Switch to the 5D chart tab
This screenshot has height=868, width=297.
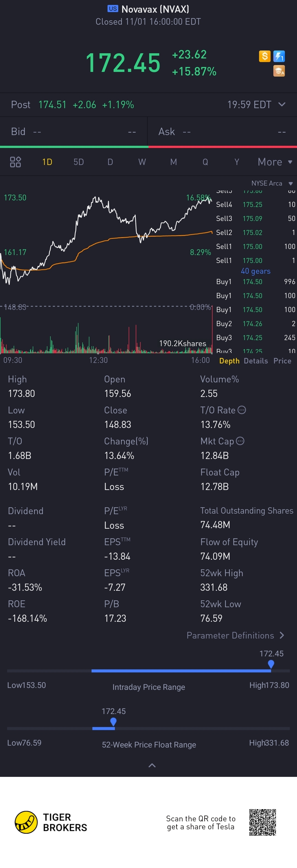[x=79, y=162]
